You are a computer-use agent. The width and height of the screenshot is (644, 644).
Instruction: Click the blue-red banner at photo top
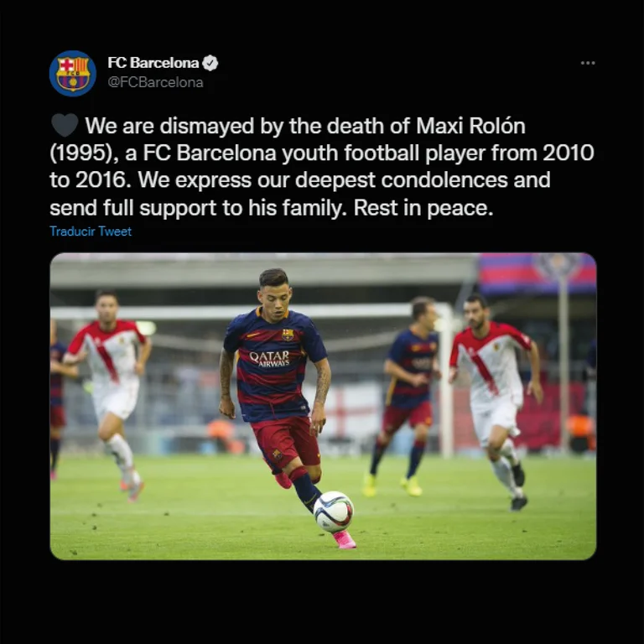pyautogui.click(x=538, y=273)
